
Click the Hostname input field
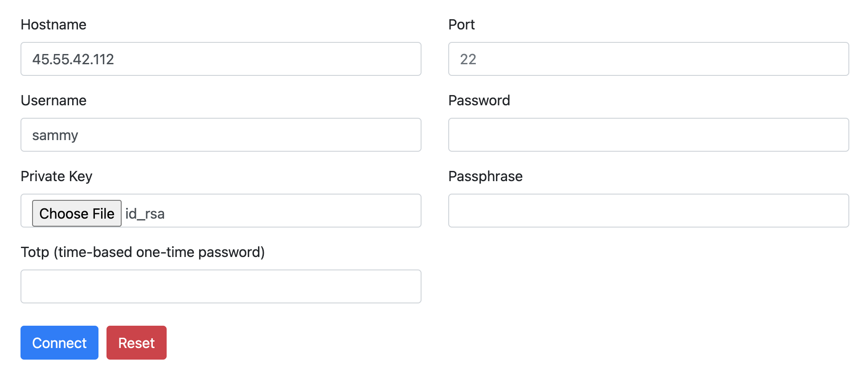(x=221, y=59)
